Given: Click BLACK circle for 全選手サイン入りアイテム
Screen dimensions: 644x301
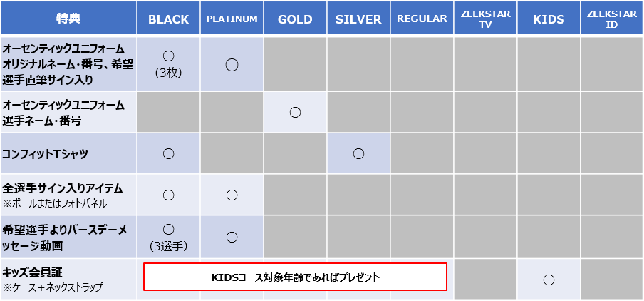Looking at the screenshot, I should [168, 195].
